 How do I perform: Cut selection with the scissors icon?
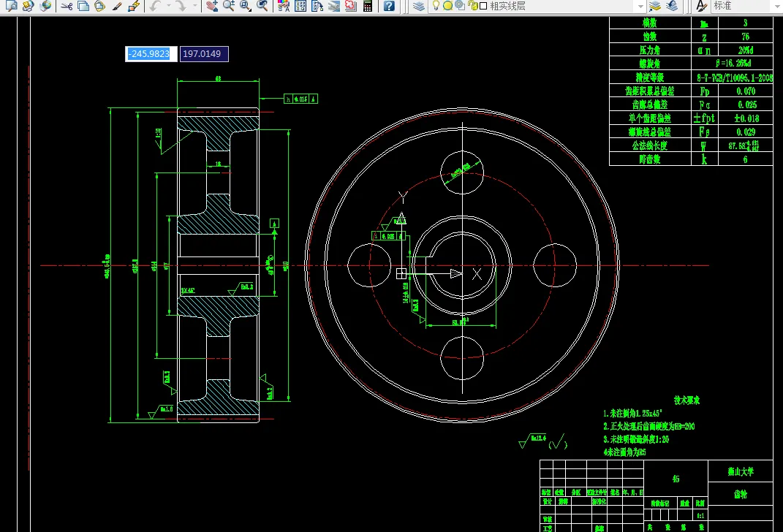click(x=67, y=6)
